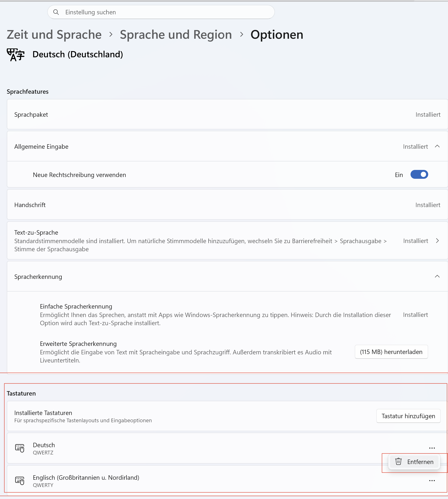448x499 pixels.
Task: Click the keyboard icon for Englisch QWERTY
Action: [20, 481]
